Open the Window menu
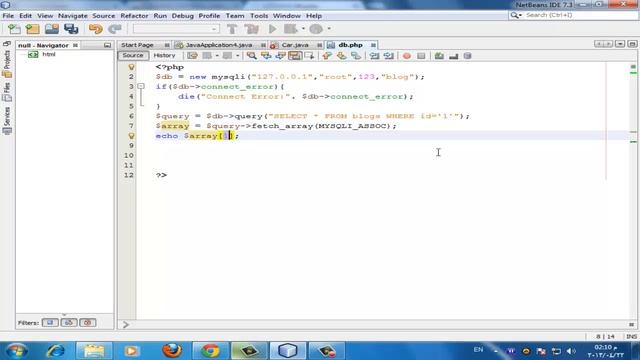 (x=287, y=16)
